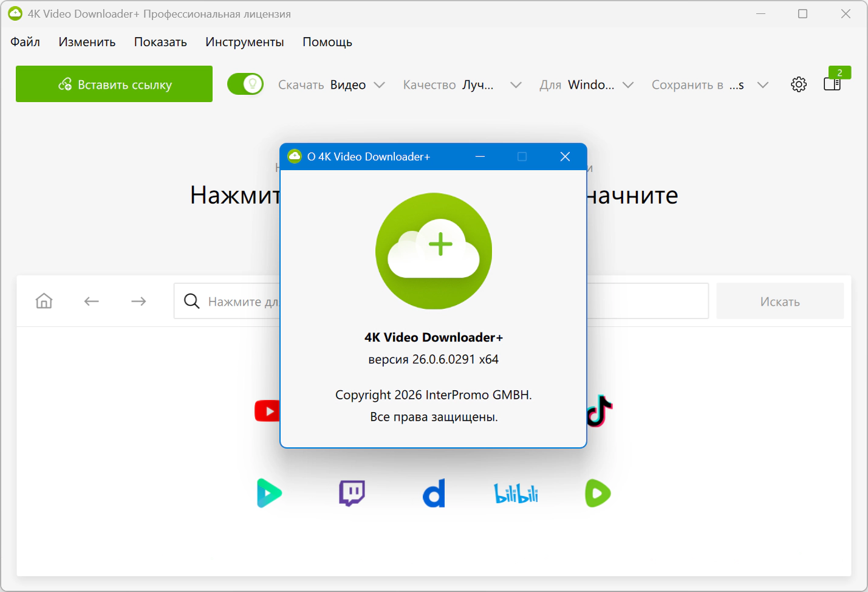The width and height of the screenshot is (868, 592).
Task: Open the downloads panel icon with badge
Action: tap(832, 84)
